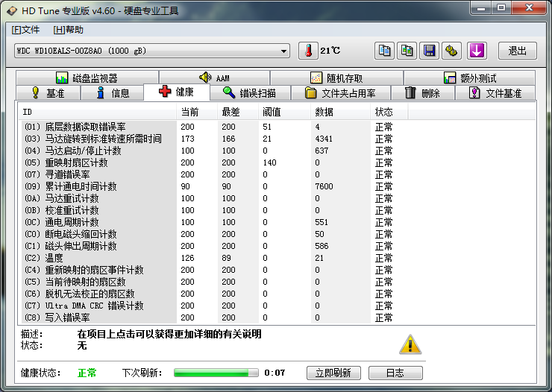552x392 pixels.
Task: Open options wrench settings icon
Action: coord(451,51)
